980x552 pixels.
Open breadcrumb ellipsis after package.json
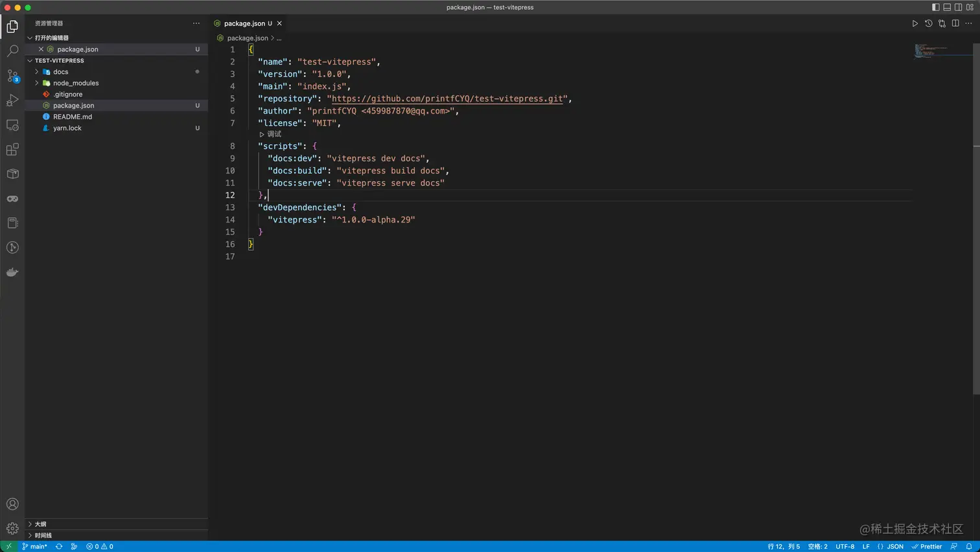click(279, 38)
